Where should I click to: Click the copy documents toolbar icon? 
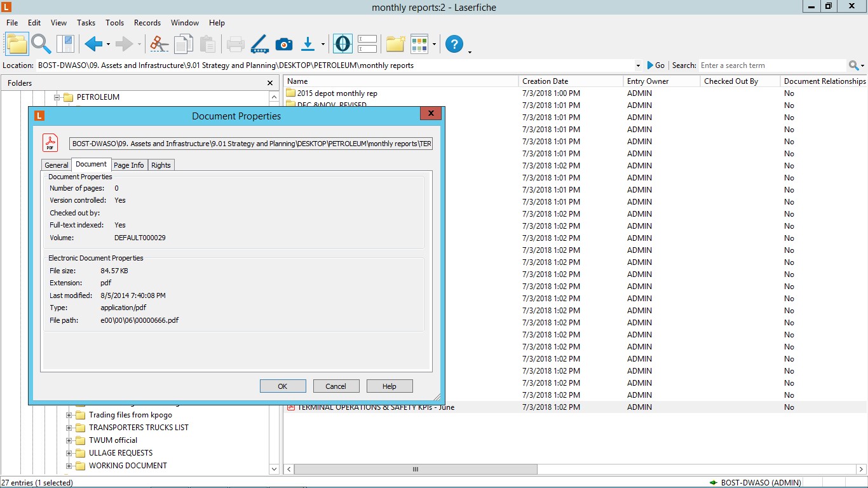[x=184, y=44]
